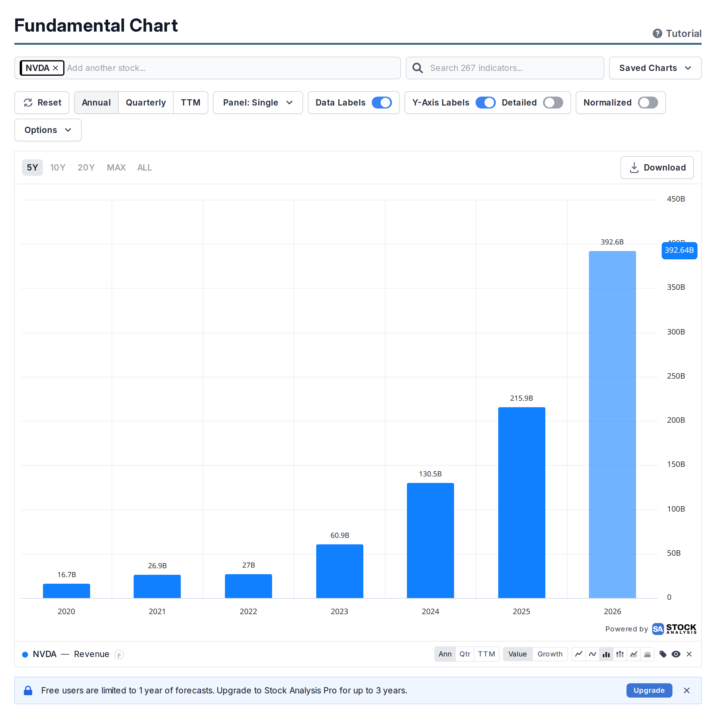The height and width of the screenshot is (728, 716).
Task: Remove NVDA ticker from the stock field
Action: [x=55, y=68]
